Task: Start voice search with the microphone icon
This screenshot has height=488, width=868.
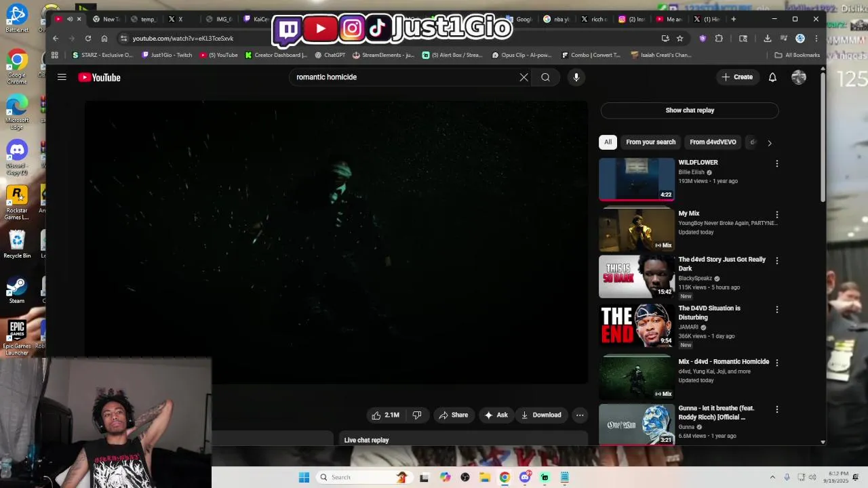Action: coord(576,77)
